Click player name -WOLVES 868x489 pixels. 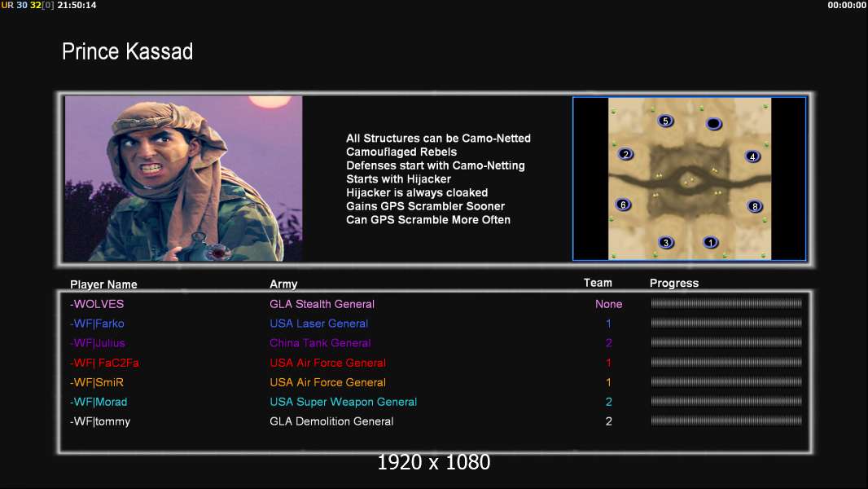tap(97, 304)
